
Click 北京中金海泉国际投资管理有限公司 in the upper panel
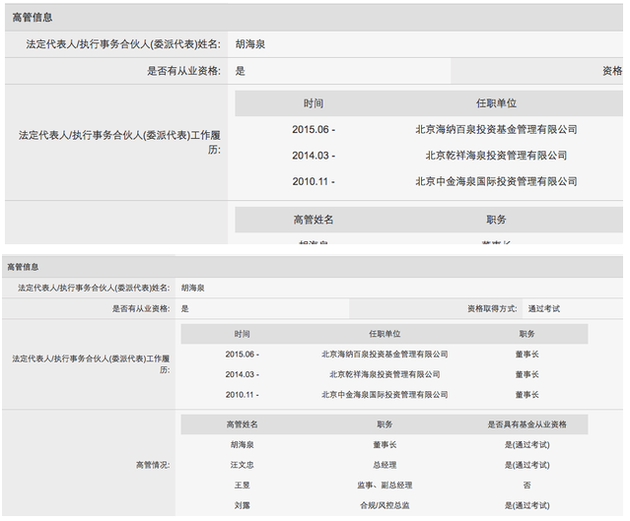click(496, 182)
